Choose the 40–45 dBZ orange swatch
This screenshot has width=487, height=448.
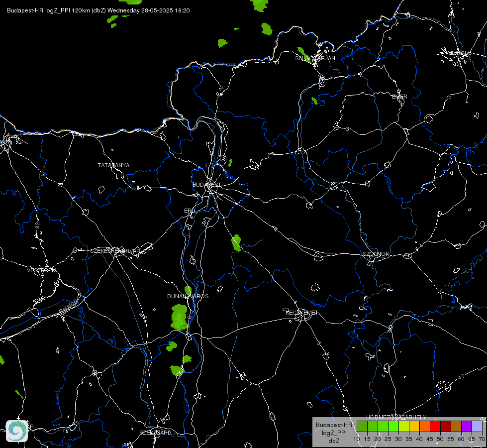[x=425, y=426]
